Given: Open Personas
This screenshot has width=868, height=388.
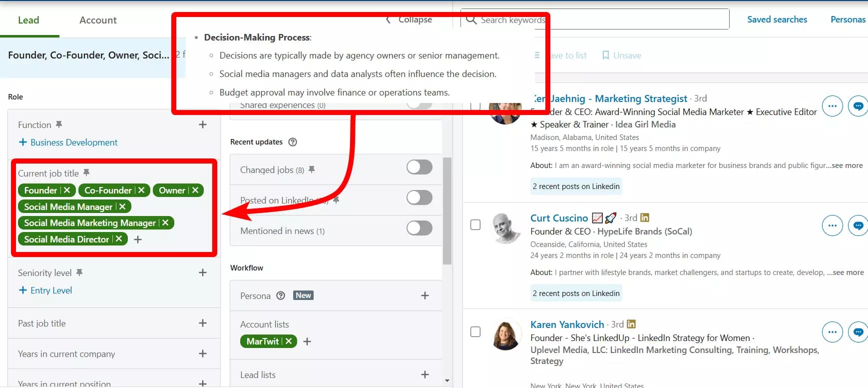Looking at the screenshot, I should [x=848, y=19].
